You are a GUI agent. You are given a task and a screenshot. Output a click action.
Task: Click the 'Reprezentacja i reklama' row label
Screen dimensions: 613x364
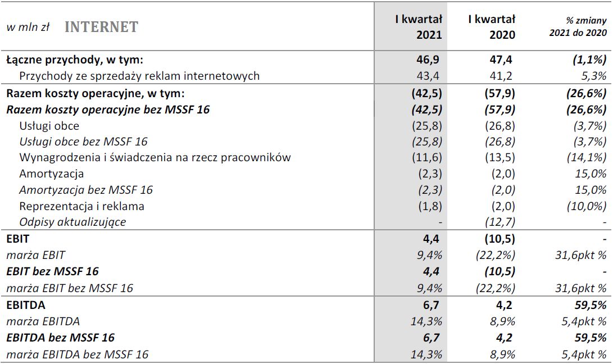[81, 206]
